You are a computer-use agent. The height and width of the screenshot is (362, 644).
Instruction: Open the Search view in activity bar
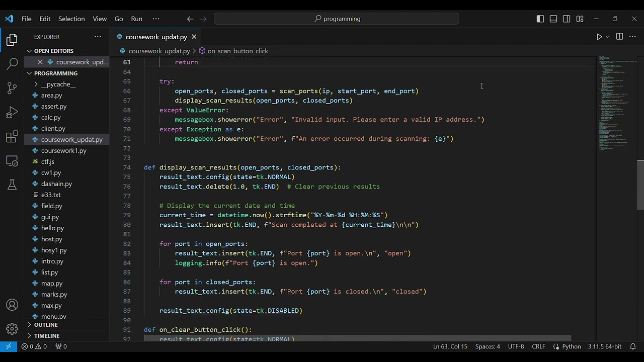(x=12, y=64)
